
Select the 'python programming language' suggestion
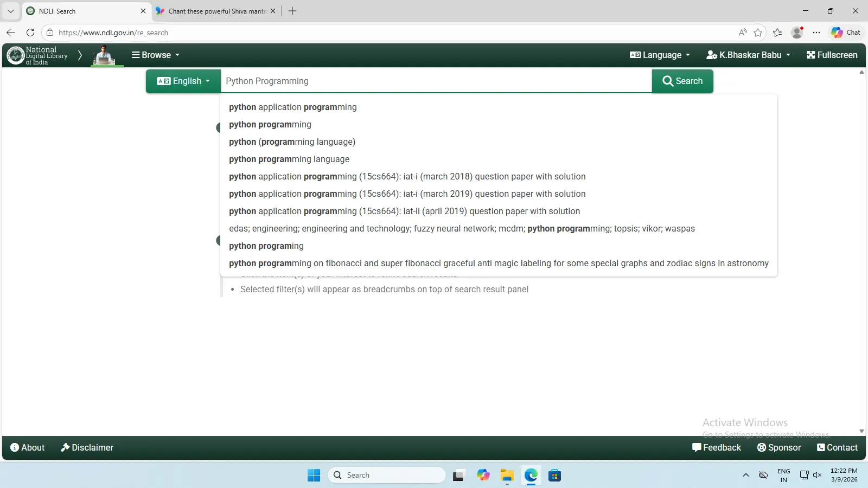pos(289,159)
